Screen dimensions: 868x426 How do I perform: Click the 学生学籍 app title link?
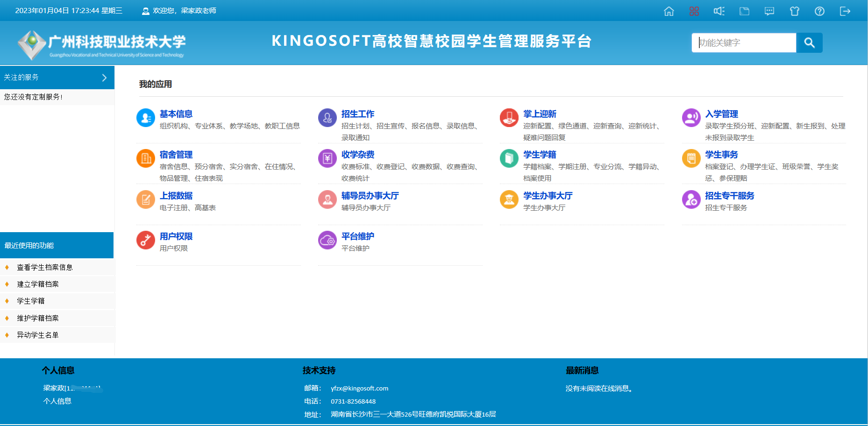coord(540,155)
